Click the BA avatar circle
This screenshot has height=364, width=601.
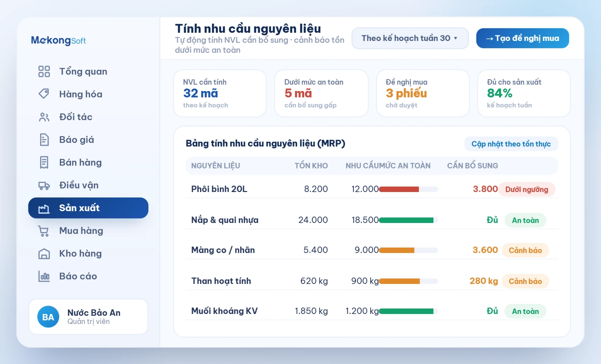tap(48, 317)
